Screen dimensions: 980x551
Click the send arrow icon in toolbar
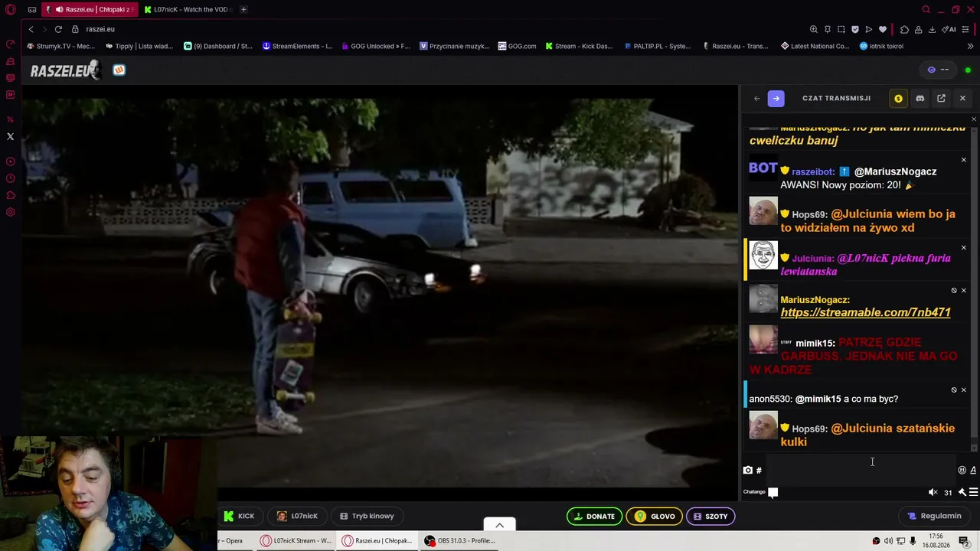[x=869, y=29]
